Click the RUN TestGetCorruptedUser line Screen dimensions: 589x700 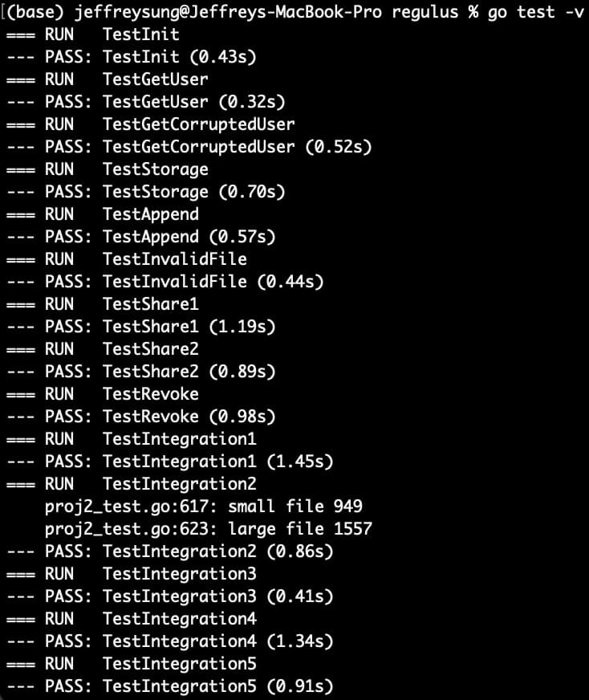tap(150, 124)
